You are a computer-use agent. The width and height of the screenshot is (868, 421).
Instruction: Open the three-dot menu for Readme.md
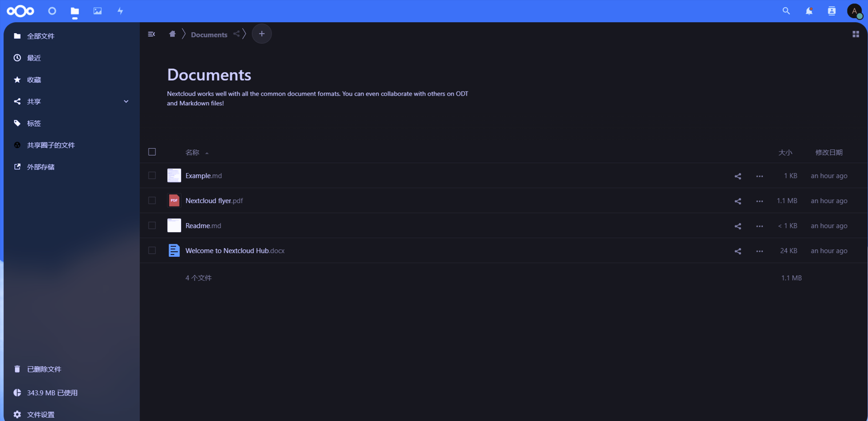tap(759, 226)
